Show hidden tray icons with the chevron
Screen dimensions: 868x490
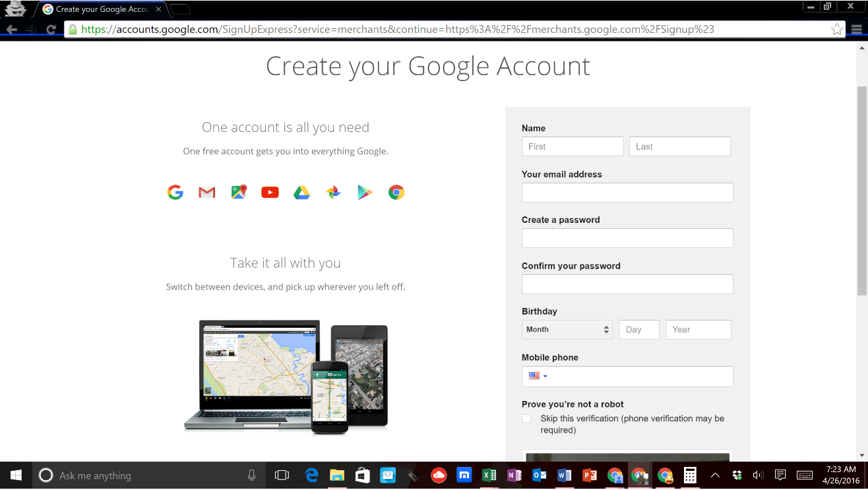(x=715, y=475)
